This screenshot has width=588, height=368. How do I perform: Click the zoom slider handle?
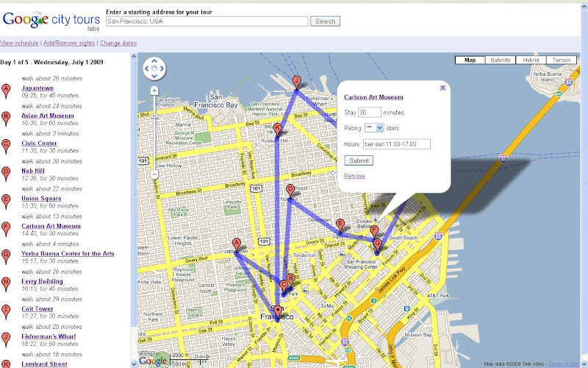154,116
